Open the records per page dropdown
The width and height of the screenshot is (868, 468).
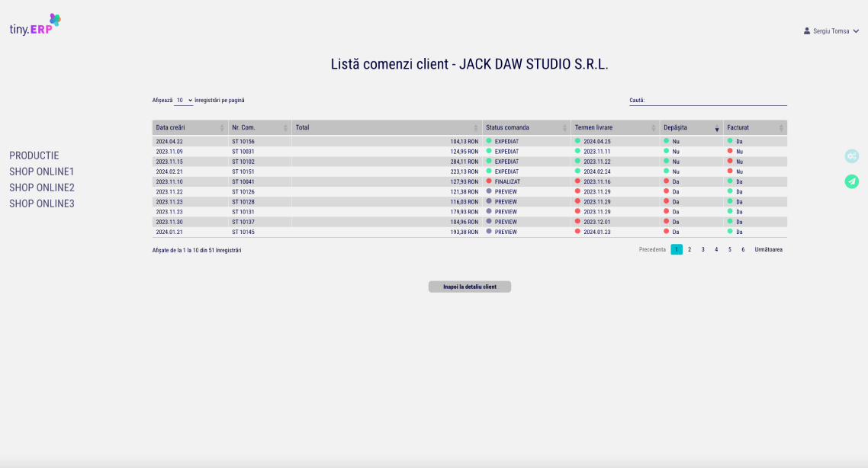tap(184, 101)
